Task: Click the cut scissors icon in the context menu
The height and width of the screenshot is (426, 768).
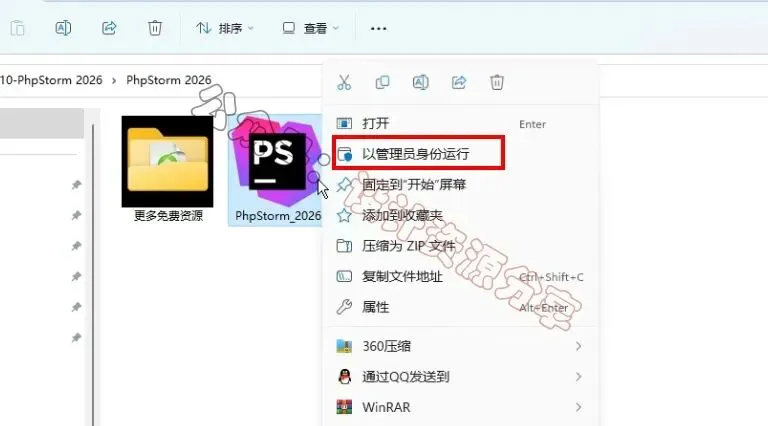Action: 344,82
